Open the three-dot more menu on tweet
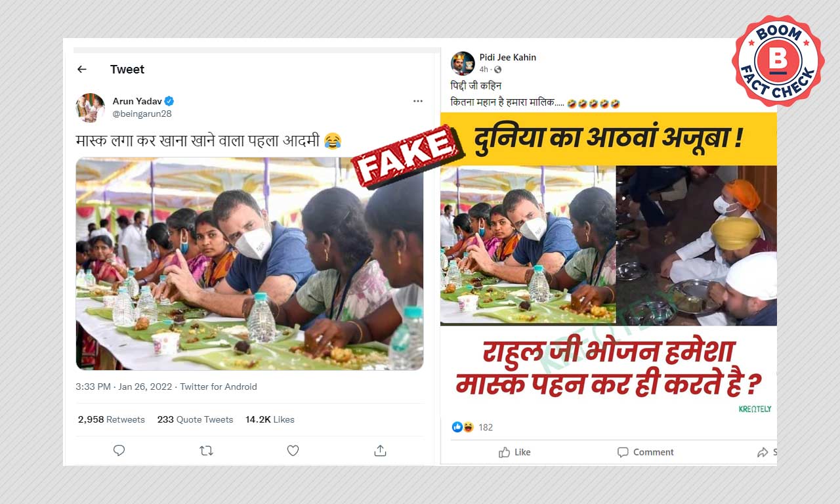The width and height of the screenshot is (840, 504). pos(417,101)
